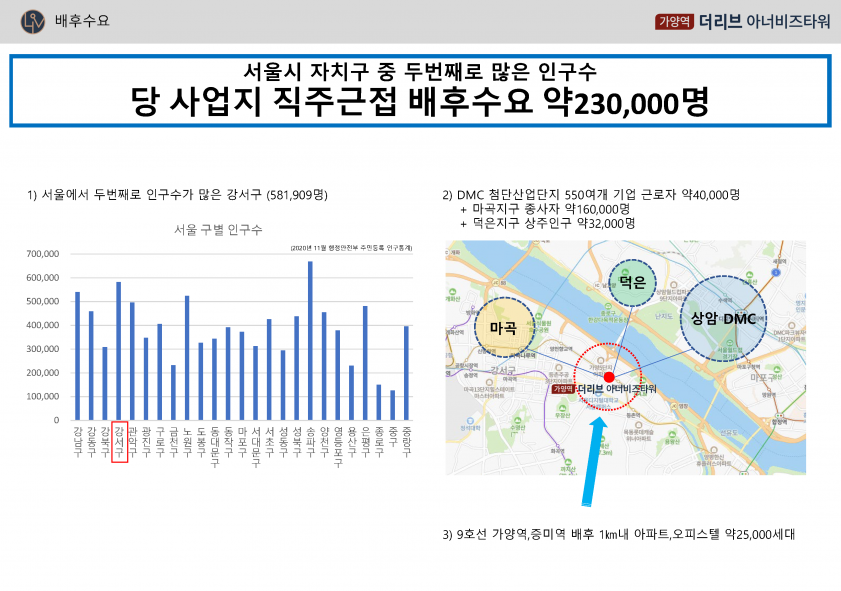
Task: Click the 중랑구 x-axis label
Action: coord(407,441)
